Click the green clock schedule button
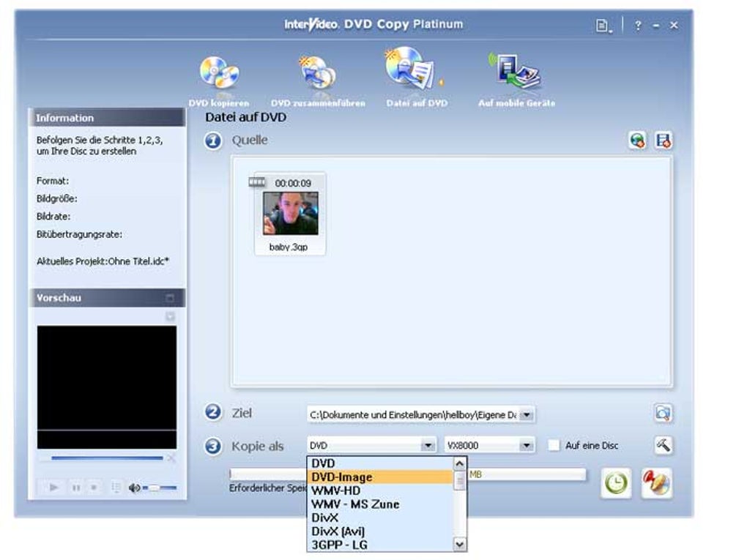This screenshot has width=747, height=560. pyautogui.click(x=616, y=483)
